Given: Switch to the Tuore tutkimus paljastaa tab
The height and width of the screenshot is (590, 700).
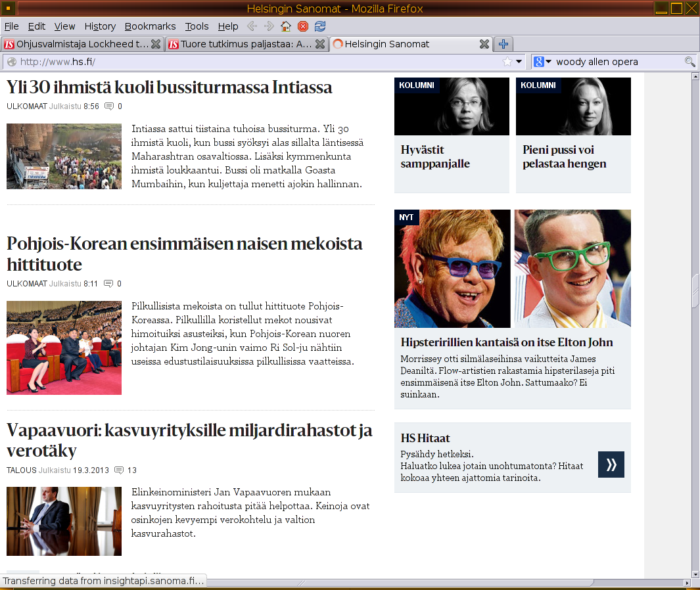Looking at the screenshot, I should pyautogui.click(x=246, y=44).
